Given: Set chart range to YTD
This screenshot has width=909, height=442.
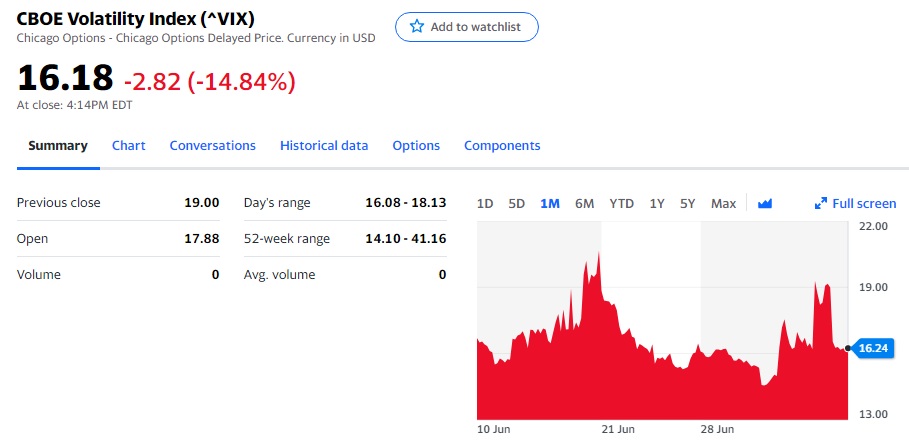Looking at the screenshot, I should pyautogui.click(x=621, y=204).
